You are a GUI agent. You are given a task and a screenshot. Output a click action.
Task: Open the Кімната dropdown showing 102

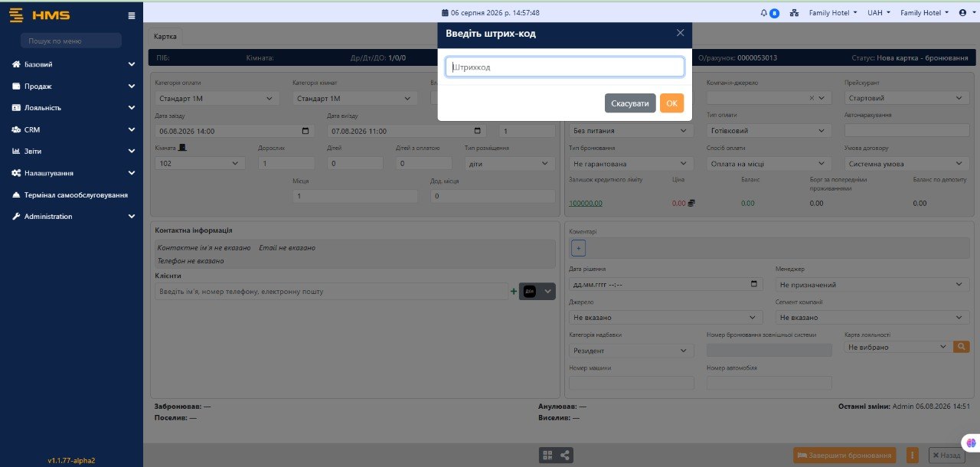(201, 163)
